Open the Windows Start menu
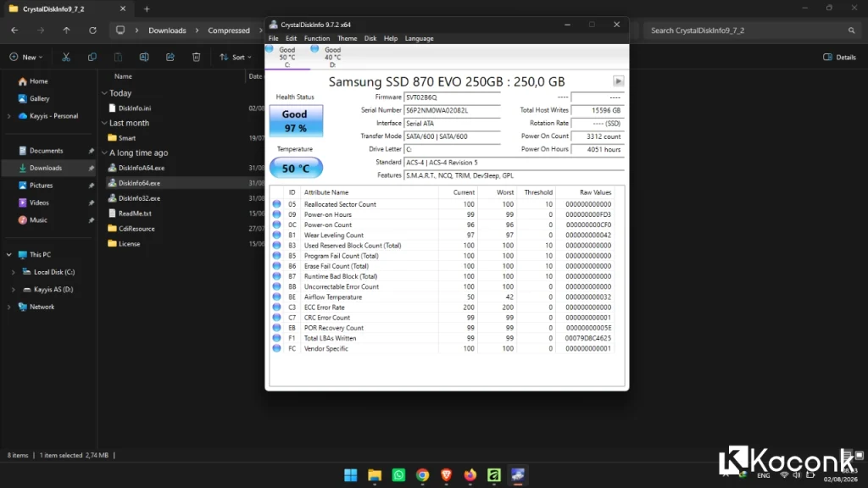Viewport: 868px width, 488px height. point(350,475)
